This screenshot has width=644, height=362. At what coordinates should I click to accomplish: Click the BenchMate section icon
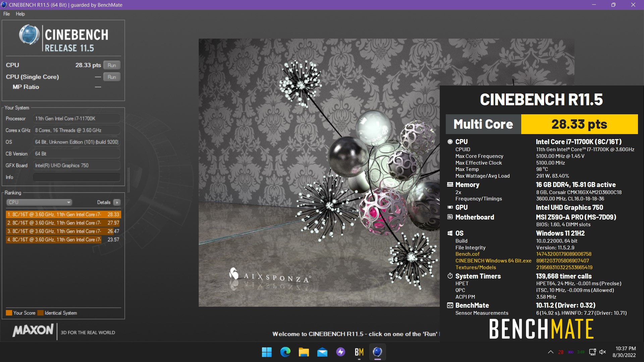coord(450,305)
